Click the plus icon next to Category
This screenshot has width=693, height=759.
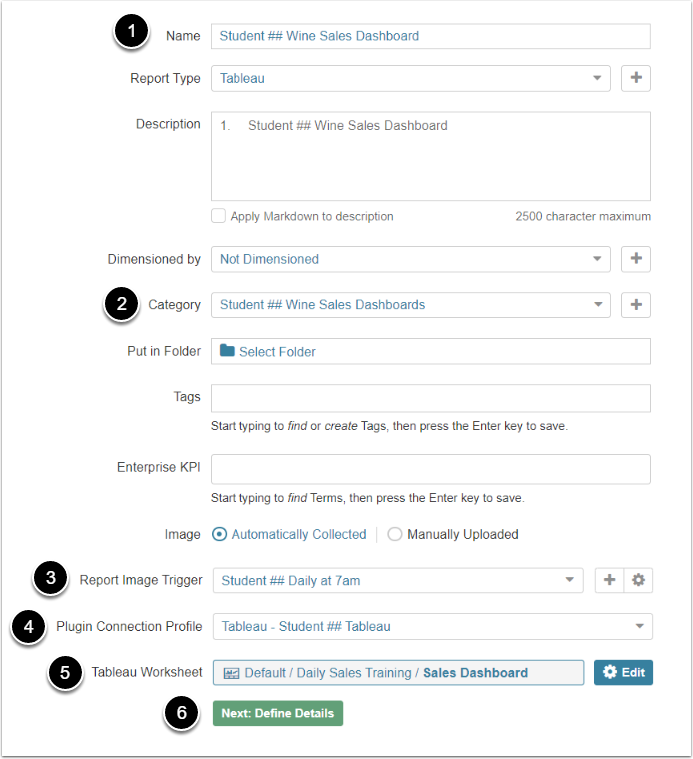click(x=636, y=305)
